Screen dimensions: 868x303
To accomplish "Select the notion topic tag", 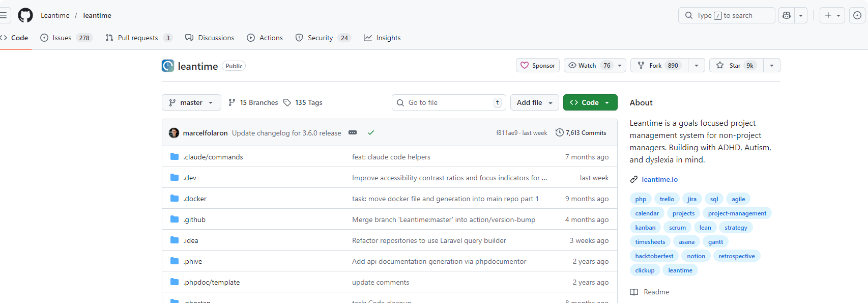I will (696, 256).
